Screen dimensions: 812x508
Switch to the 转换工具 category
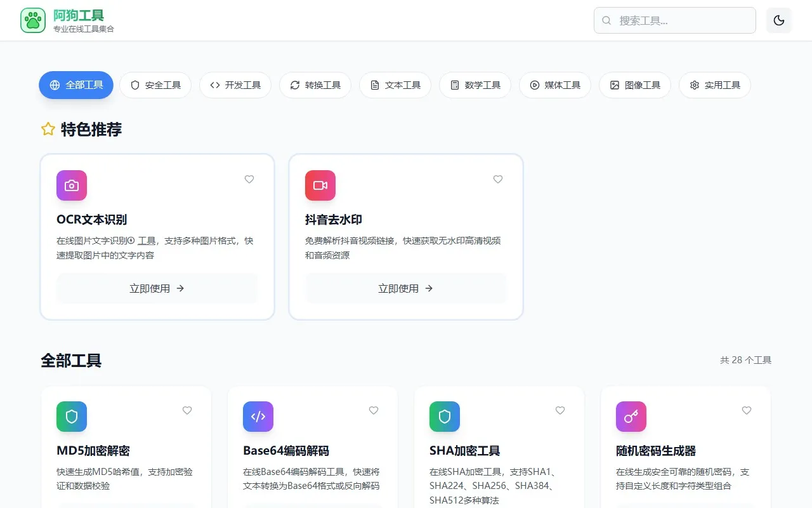315,85
